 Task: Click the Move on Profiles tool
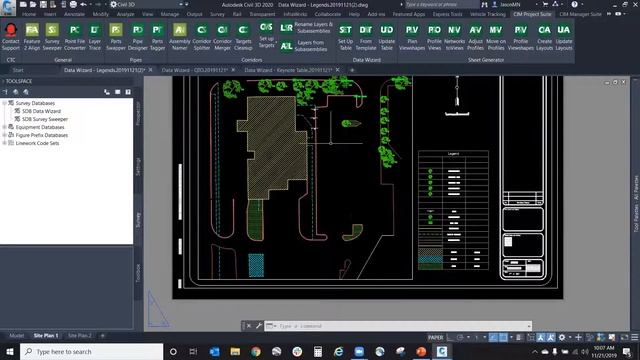click(x=496, y=37)
